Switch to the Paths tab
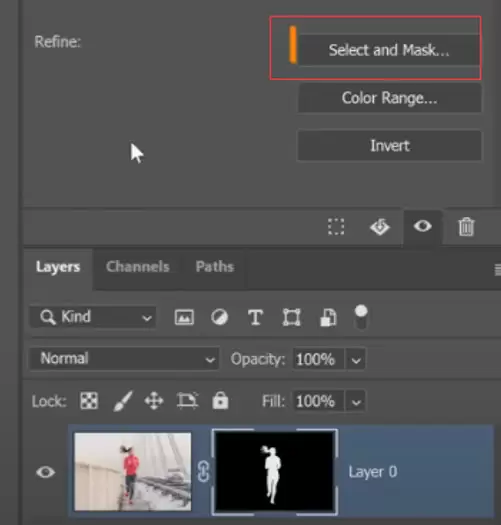Viewport: 501px width, 525px height. point(215,267)
